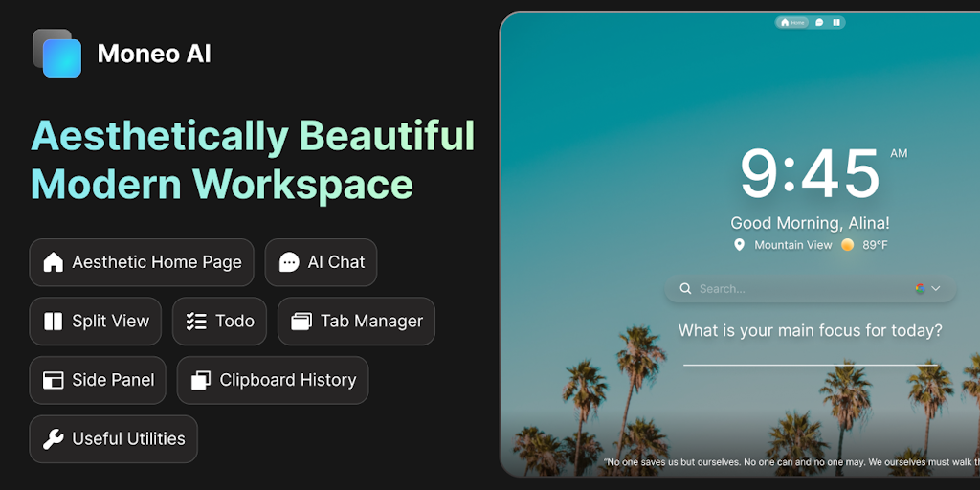This screenshot has height=490, width=980.
Task: Click the wrench icon in Useful Utilities chip
Action: pos(54,439)
